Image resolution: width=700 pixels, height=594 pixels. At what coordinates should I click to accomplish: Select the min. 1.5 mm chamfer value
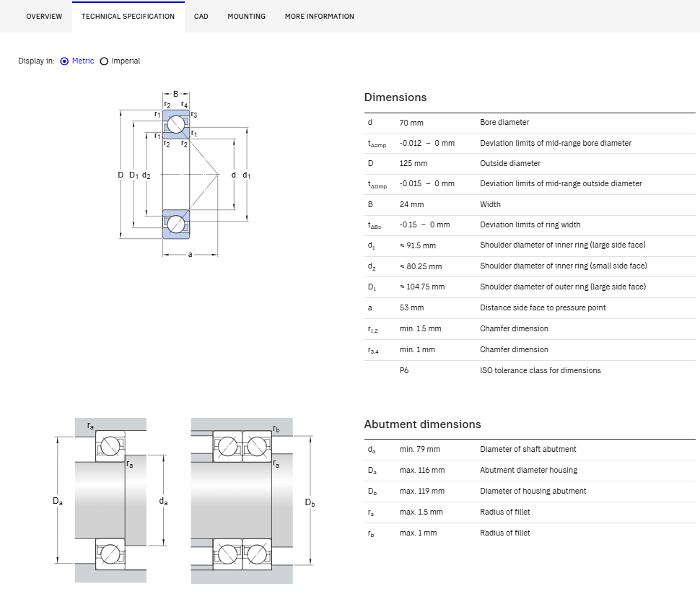(x=420, y=328)
